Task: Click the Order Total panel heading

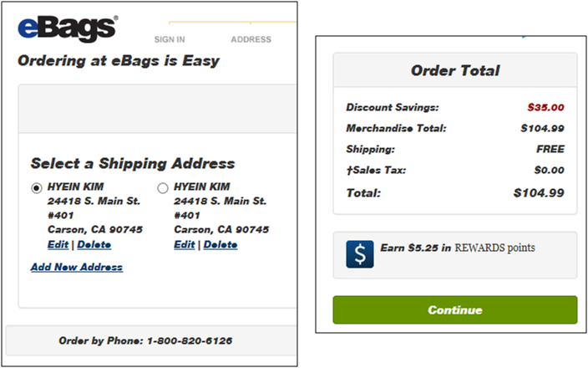Action: click(x=454, y=70)
